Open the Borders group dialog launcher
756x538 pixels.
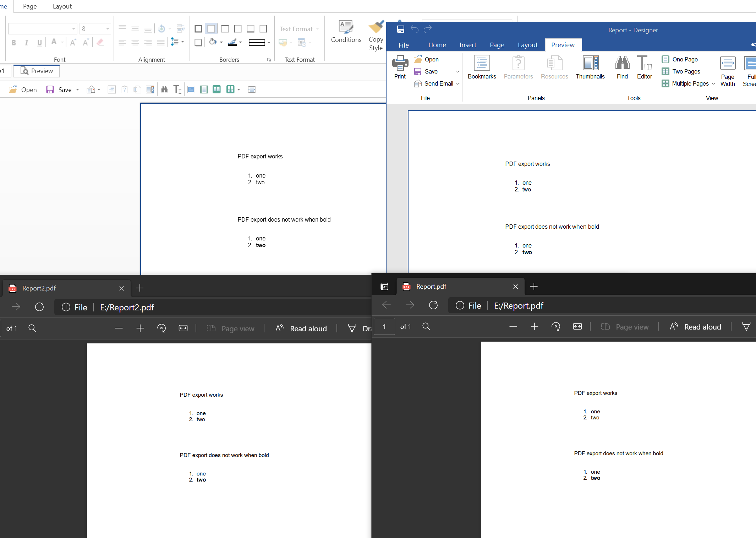(x=269, y=60)
